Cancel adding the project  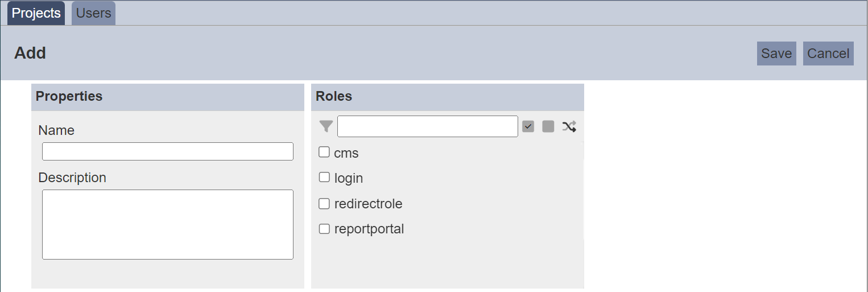(828, 54)
